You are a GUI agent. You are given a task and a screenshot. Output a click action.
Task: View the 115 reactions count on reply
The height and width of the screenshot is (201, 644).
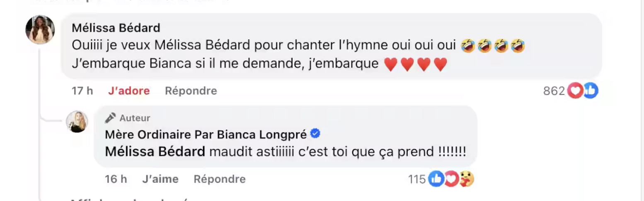pos(416,179)
